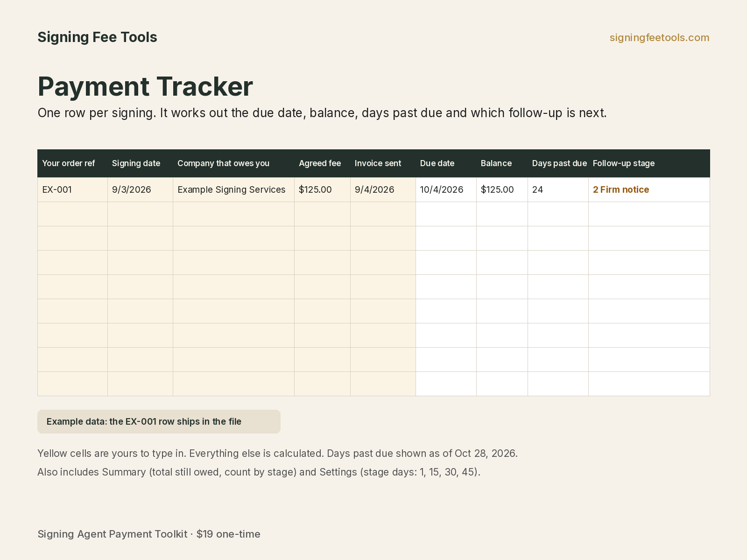Select the 'Days past due' header

[558, 163]
